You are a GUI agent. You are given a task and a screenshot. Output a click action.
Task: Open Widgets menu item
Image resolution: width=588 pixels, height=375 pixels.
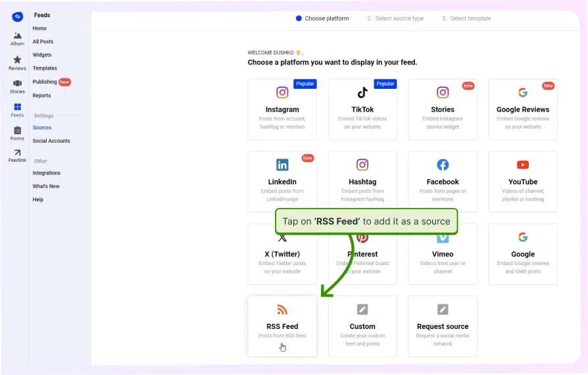pos(42,55)
